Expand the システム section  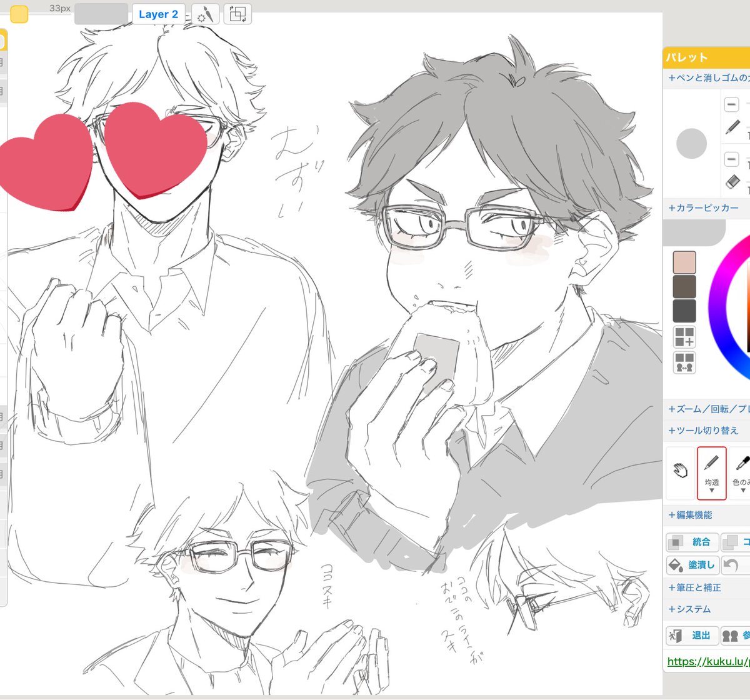point(689,609)
